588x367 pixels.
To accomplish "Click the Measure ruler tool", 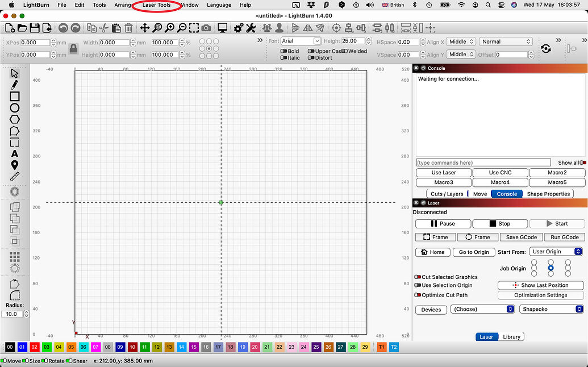I will pos(15,177).
